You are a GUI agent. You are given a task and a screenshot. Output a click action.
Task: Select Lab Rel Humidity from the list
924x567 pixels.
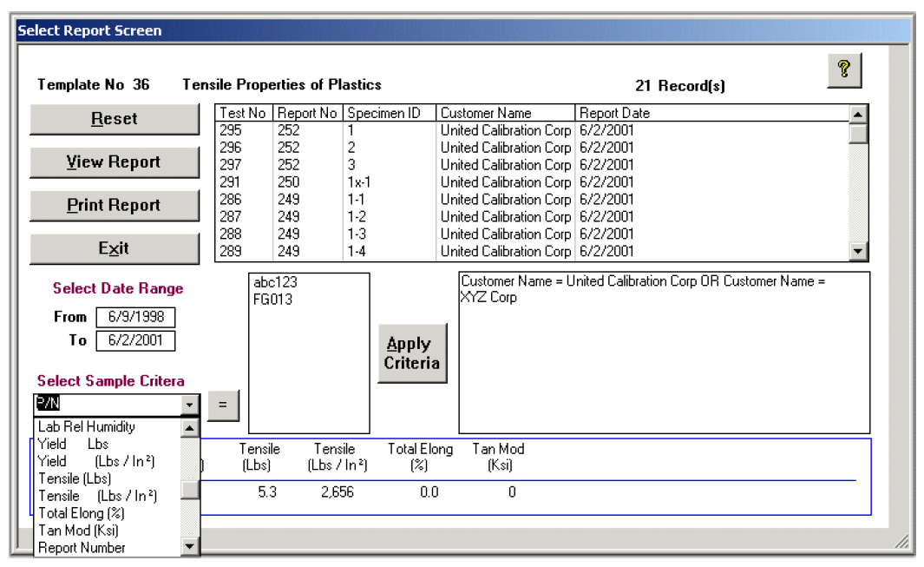(108, 426)
